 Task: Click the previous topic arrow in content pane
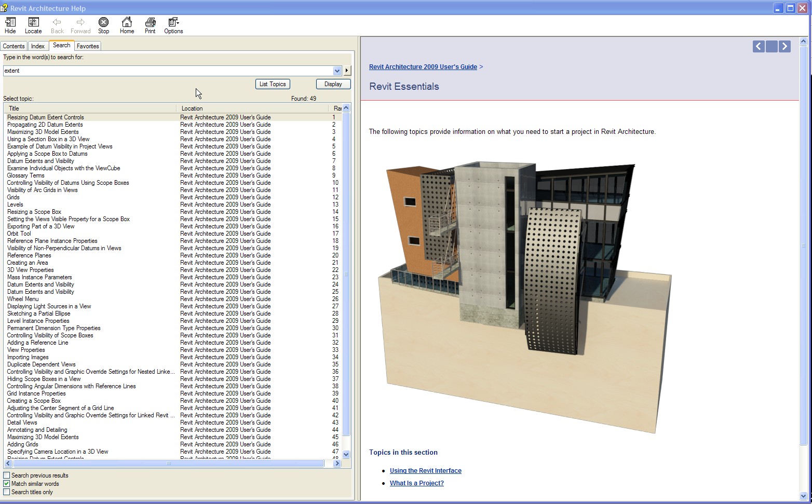pos(759,47)
